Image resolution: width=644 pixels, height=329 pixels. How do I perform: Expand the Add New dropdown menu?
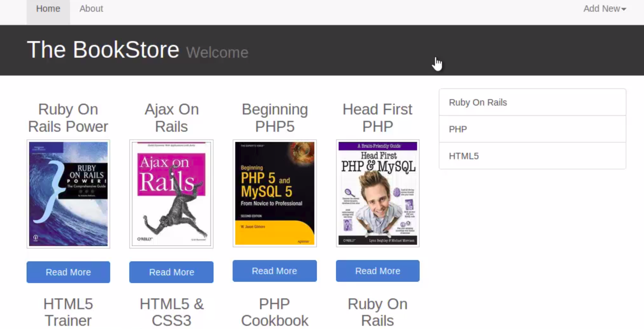pos(604,9)
